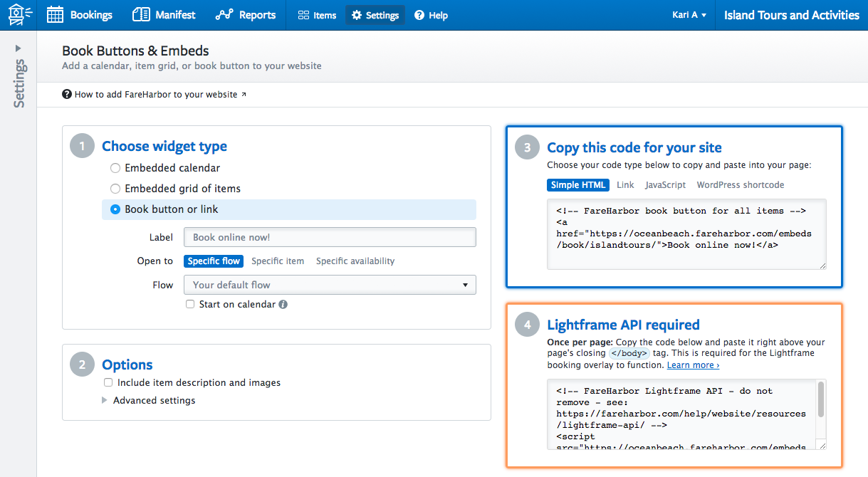
Task: Click the Label text input field
Action: 330,237
